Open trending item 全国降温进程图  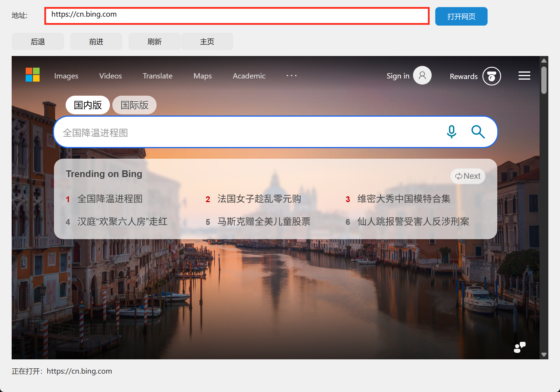tap(110, 199)
